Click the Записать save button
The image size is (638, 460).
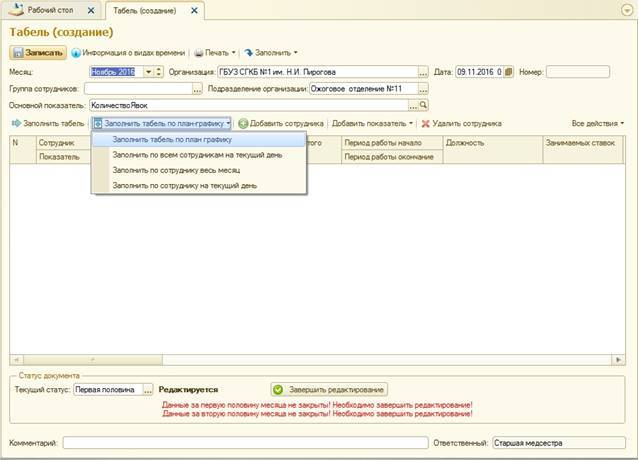39,52
